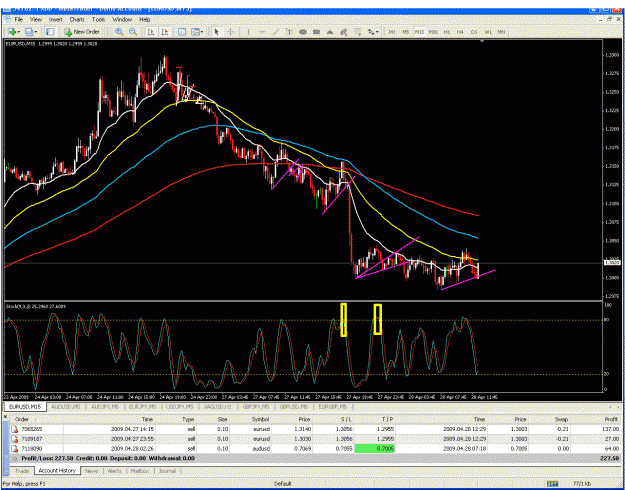Open the Help menu
625x490 pixels.
coord(145,19)
